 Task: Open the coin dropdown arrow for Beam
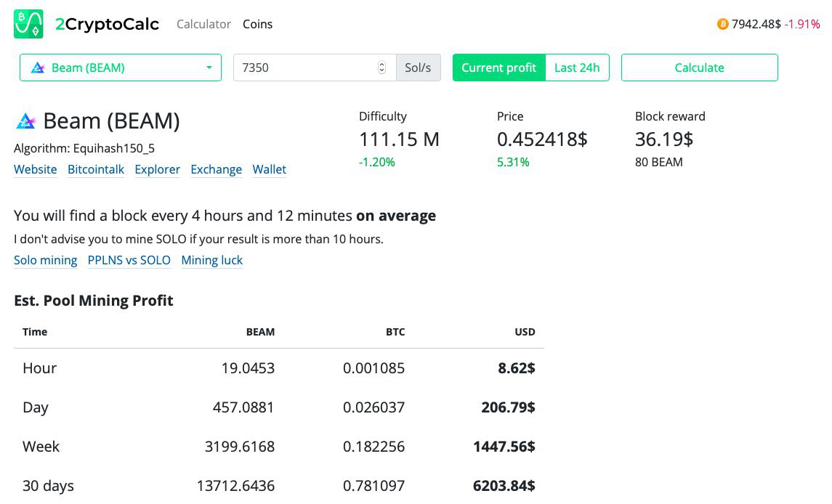(209, 68)
